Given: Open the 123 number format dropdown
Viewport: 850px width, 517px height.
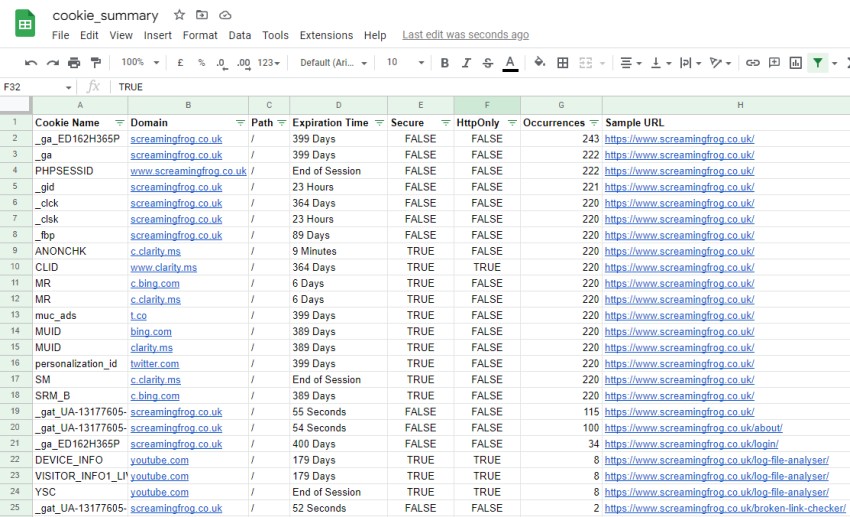Looking at the screenshot, I should point(268,63).
